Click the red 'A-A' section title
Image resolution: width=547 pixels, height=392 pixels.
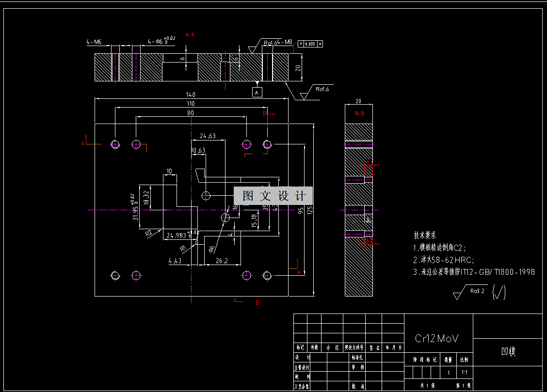pos(190,35)
